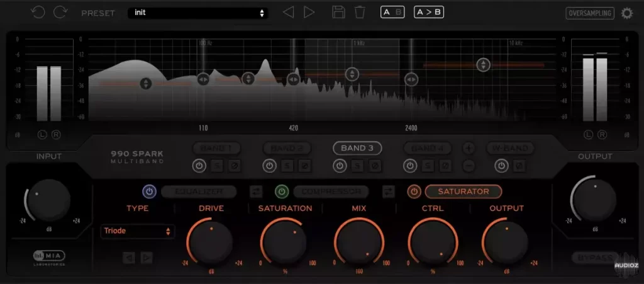The width and height of the screenshot is (644, 284).
Task: Solo Band 4
Action: click(428, 166)
